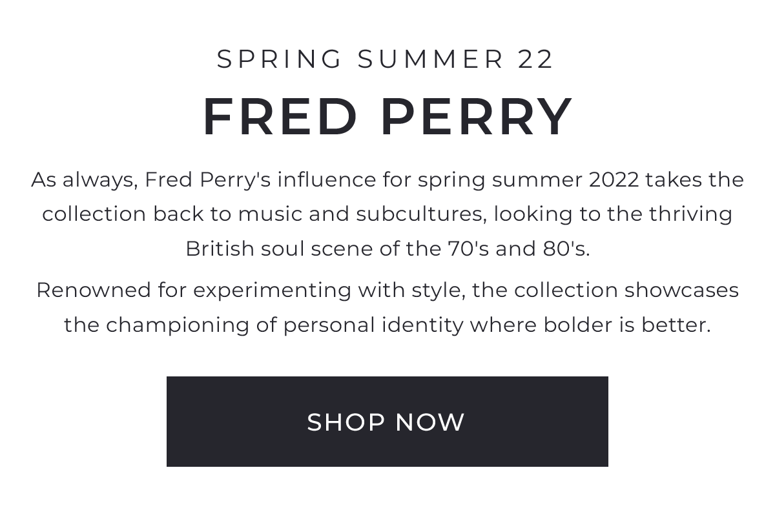
Task: Click the word 'SPRING' in the subtitle
Action: coord(280,59)
